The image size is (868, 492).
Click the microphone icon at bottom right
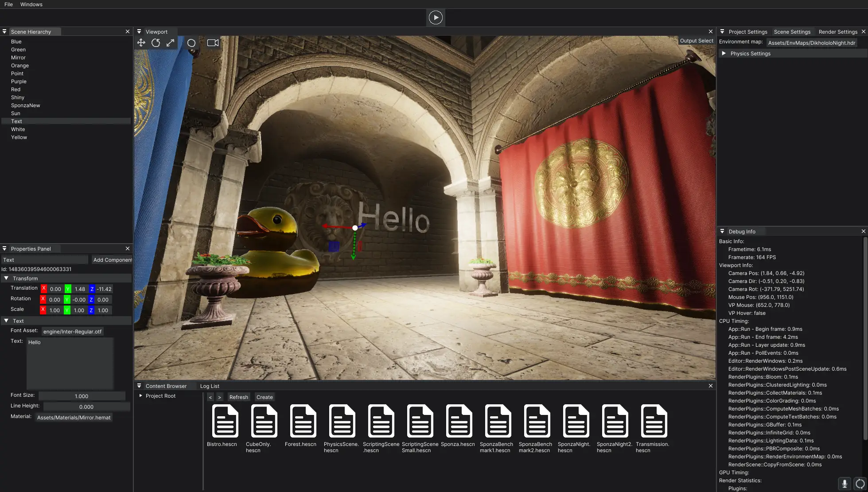845,484
